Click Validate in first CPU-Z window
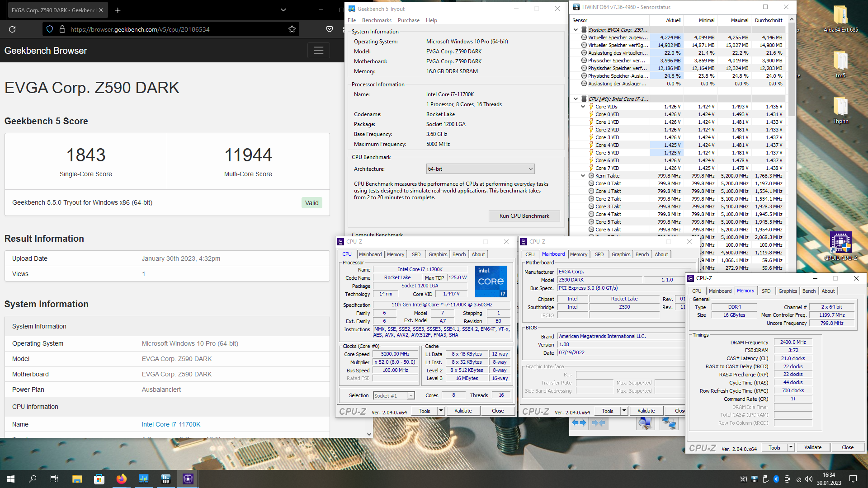 463,411
